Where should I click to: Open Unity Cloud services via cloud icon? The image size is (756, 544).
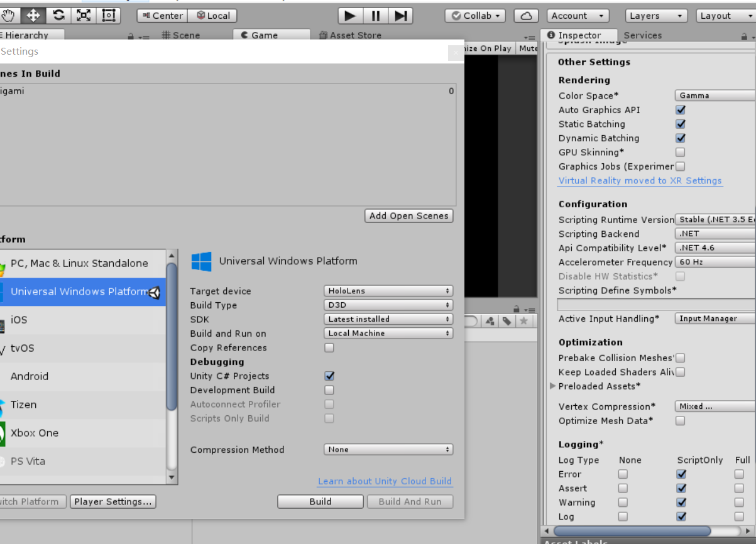tap(526, 15)
